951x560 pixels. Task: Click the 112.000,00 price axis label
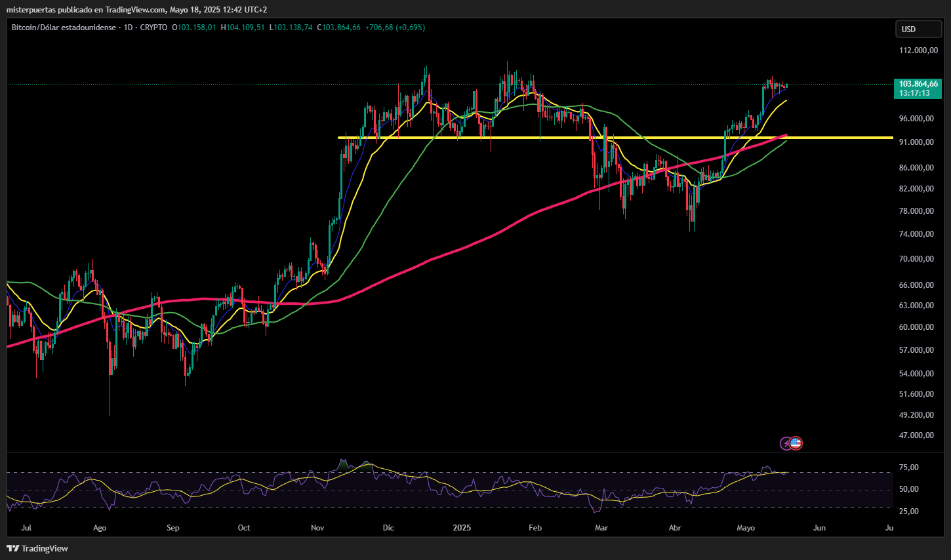pyautogui.click(x=918, y=50)
